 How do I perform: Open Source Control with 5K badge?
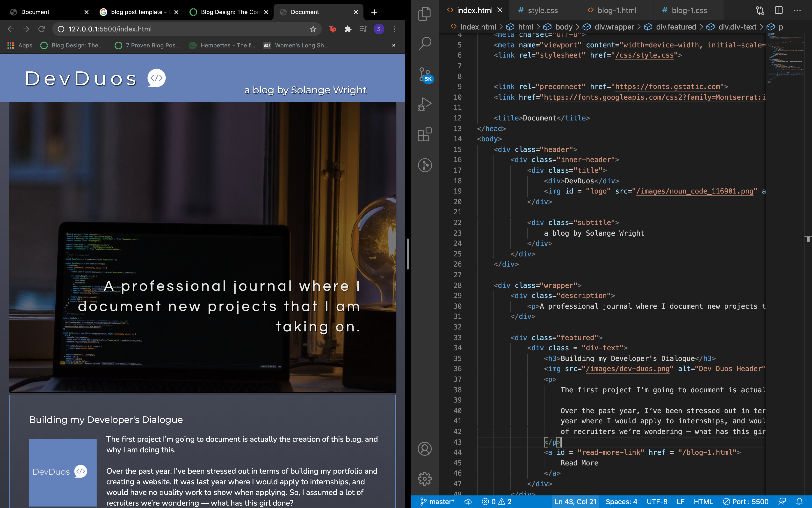coord(426,75)
